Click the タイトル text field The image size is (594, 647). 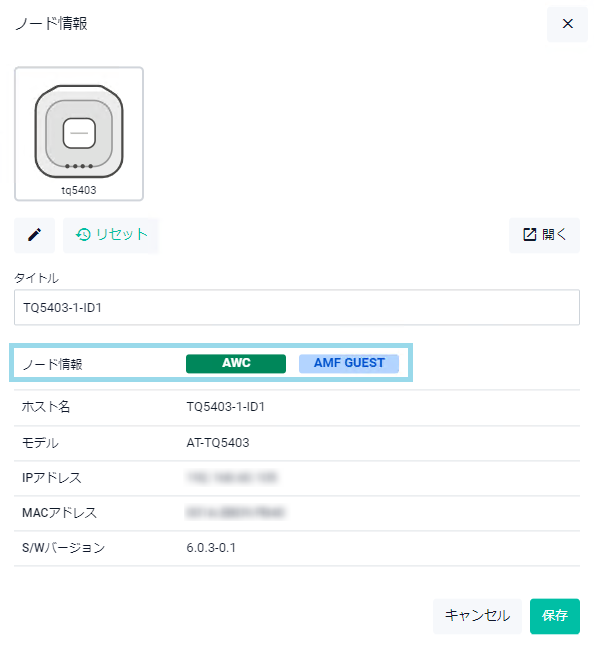pos(297,307)
